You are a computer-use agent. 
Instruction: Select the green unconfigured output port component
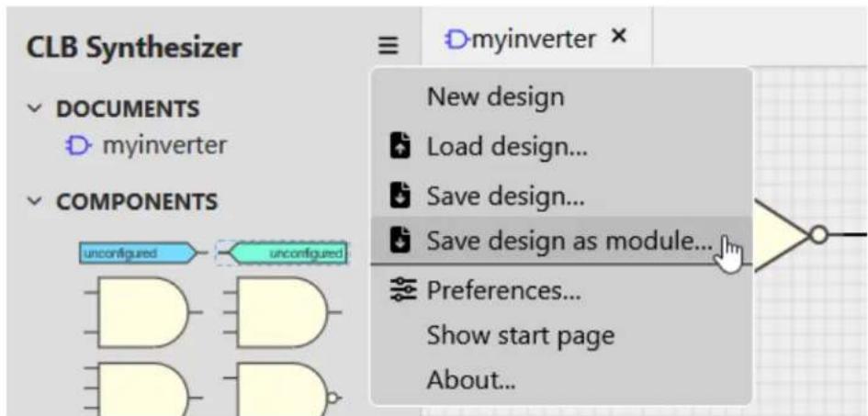(x=284, y=253)
